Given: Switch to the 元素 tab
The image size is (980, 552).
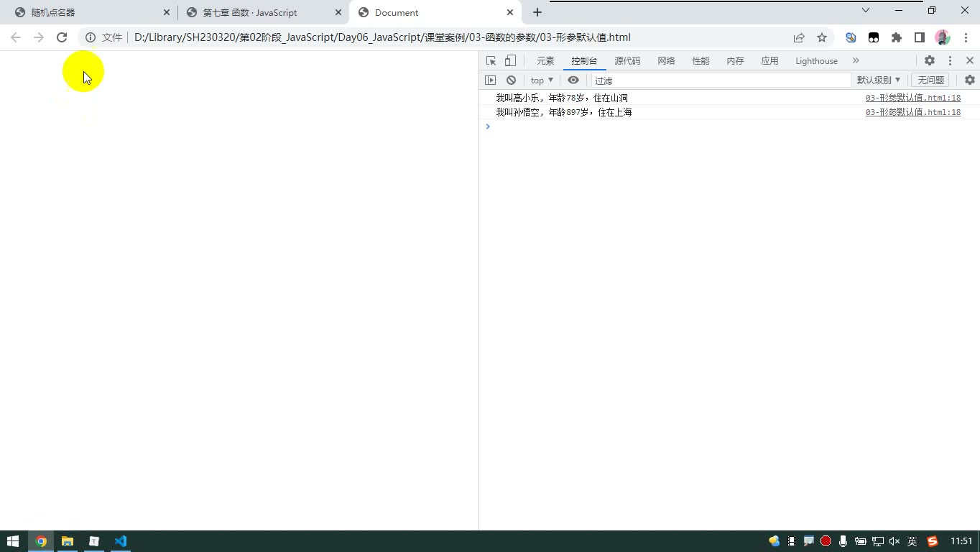Looking at the screenshot, I should tap(545, 61).
